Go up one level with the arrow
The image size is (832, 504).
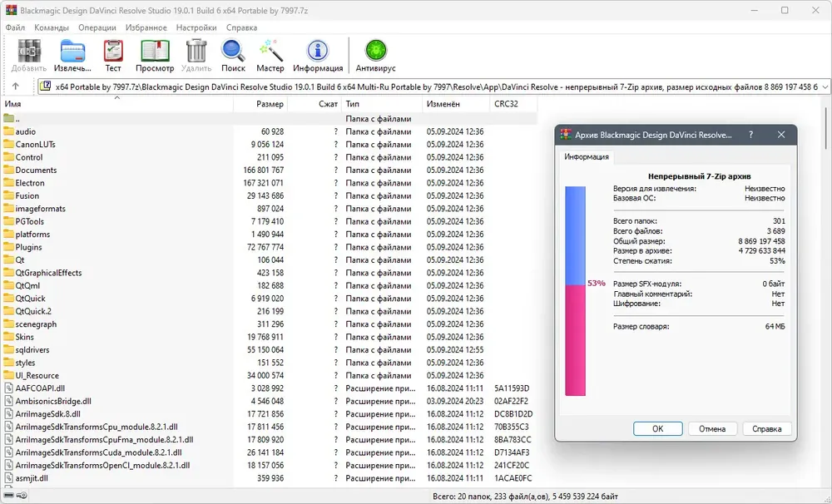point(15,86)
